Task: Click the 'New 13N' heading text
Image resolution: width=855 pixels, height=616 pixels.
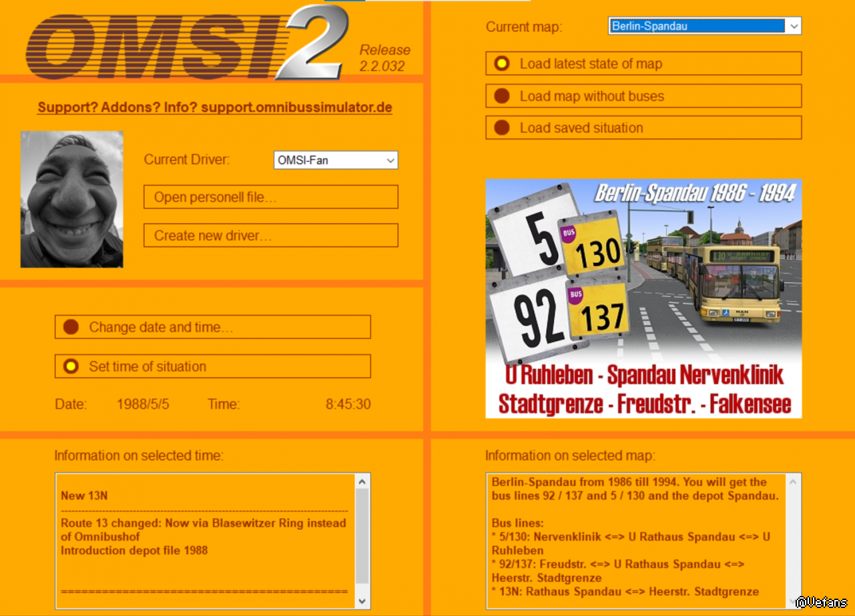Action: [x=84, y=496]
